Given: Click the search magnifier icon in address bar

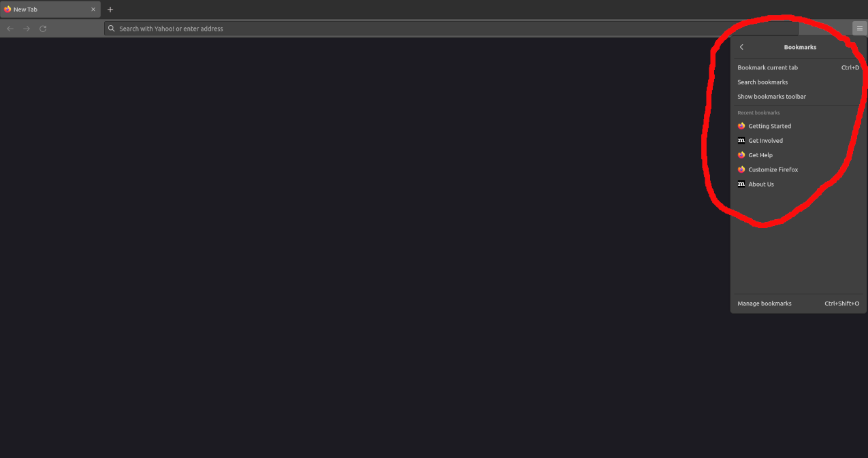Looking at the screenshot, I should (x=112, y=29).
